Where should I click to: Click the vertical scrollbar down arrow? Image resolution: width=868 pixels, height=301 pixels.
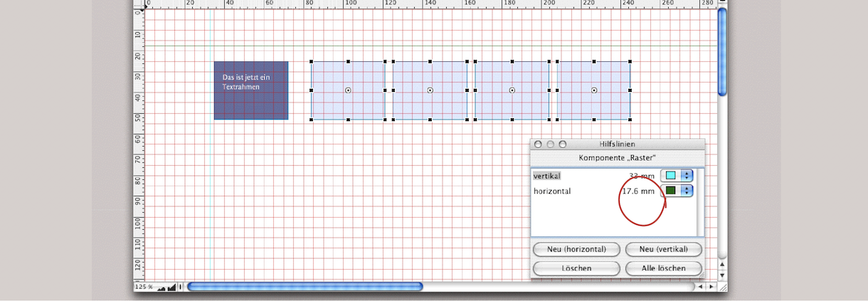[x=722, y=275]
